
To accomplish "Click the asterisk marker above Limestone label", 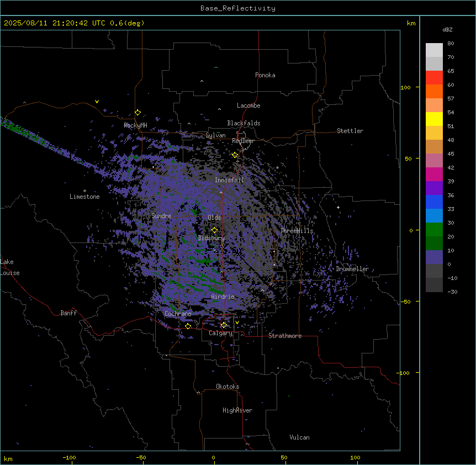I will click(x=84, y=191).
